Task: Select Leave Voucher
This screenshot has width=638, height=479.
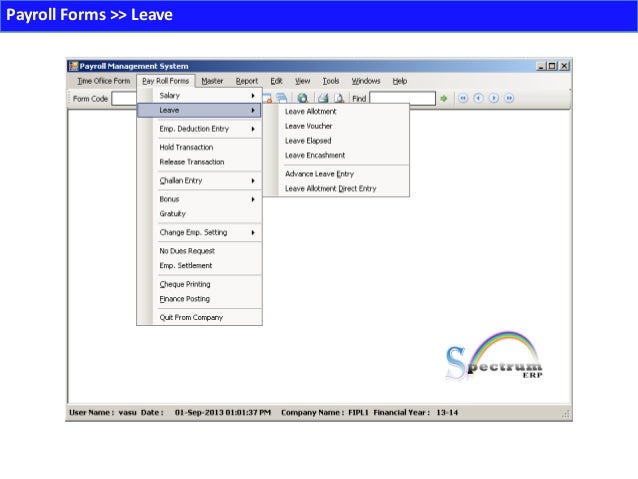Action: point(343,126)
